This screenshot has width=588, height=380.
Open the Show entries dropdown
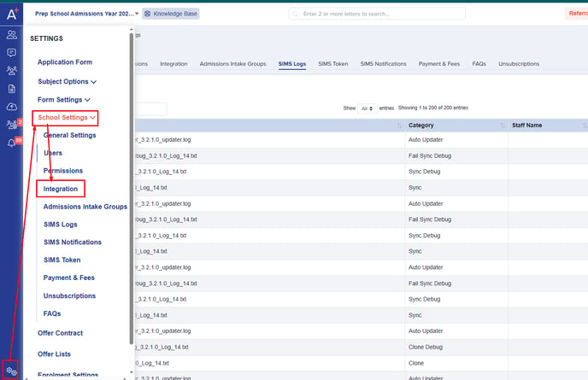pyautogui.click(x=367, y=108)
